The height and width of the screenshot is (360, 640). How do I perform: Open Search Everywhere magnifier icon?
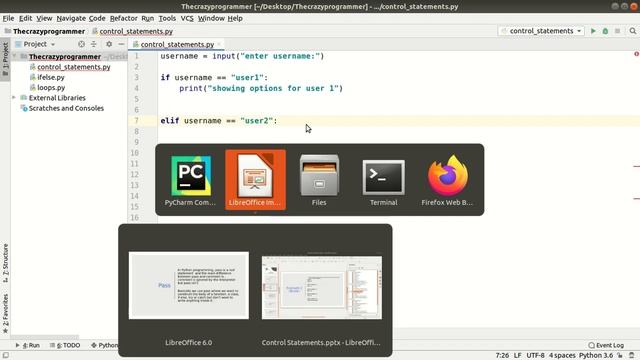click(633, 31)
